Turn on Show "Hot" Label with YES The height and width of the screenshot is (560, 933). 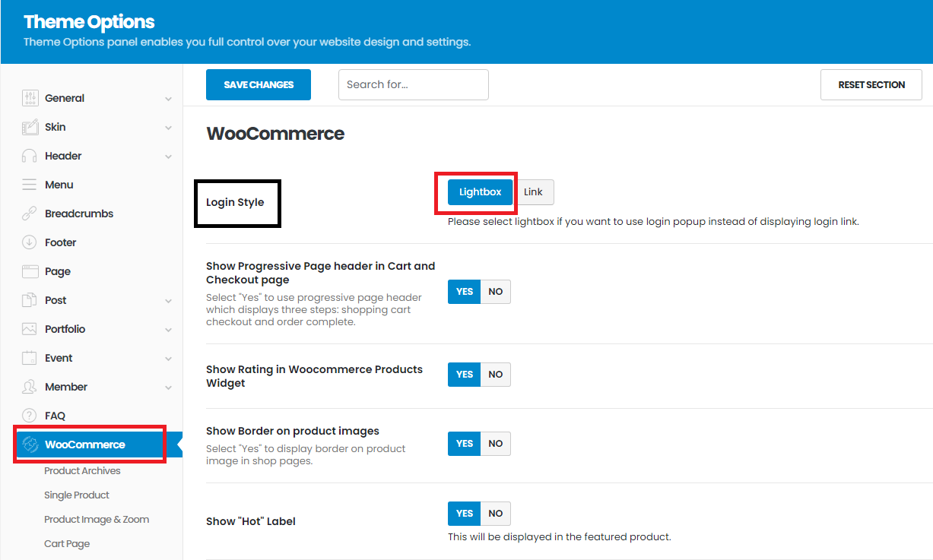coord(464,514)
